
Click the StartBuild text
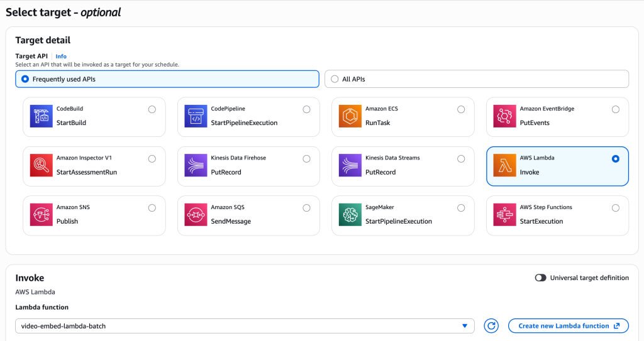[x=71, y=122]
